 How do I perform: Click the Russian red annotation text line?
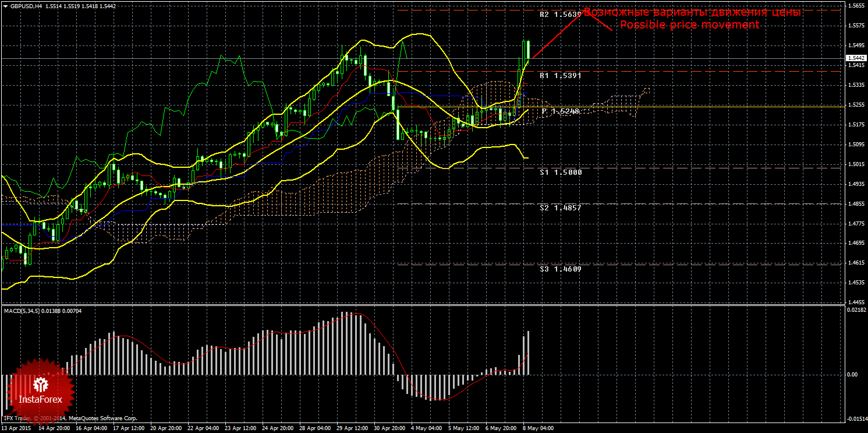pos(692,12)
